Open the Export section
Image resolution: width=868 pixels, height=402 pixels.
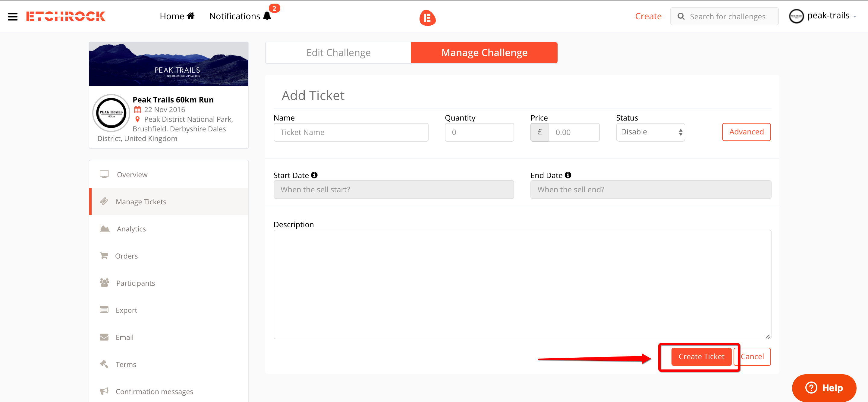tap(126, 310)
